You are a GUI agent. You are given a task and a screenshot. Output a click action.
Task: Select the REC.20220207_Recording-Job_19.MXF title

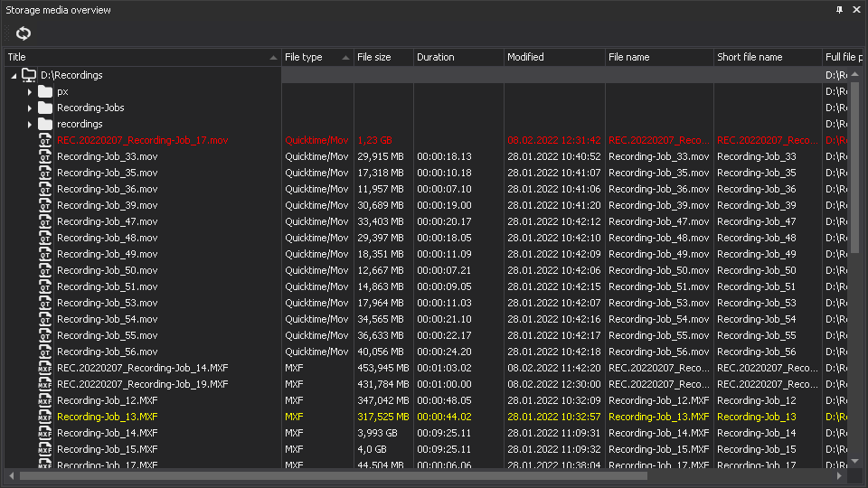pyautogui.click(x=142, y=384)
